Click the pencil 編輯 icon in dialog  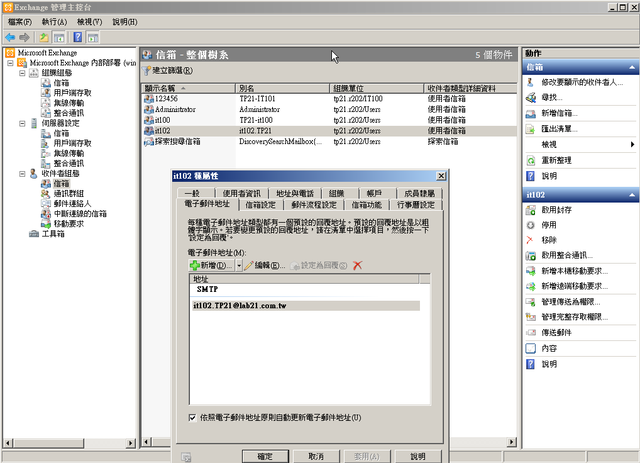tap(249, 265)
